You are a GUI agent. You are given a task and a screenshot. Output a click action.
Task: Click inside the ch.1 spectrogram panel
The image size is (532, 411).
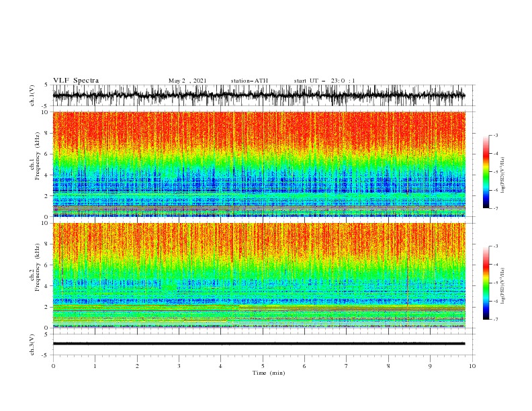[259, 164]
